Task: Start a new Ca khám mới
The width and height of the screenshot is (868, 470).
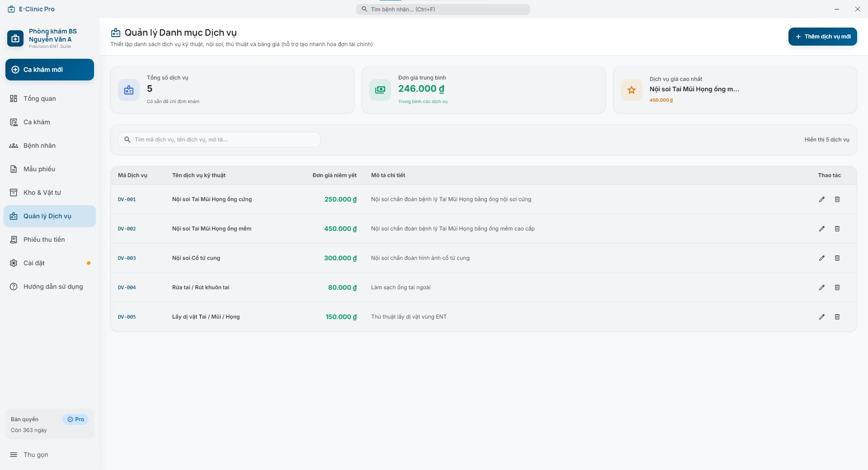Action: (50, 70)
